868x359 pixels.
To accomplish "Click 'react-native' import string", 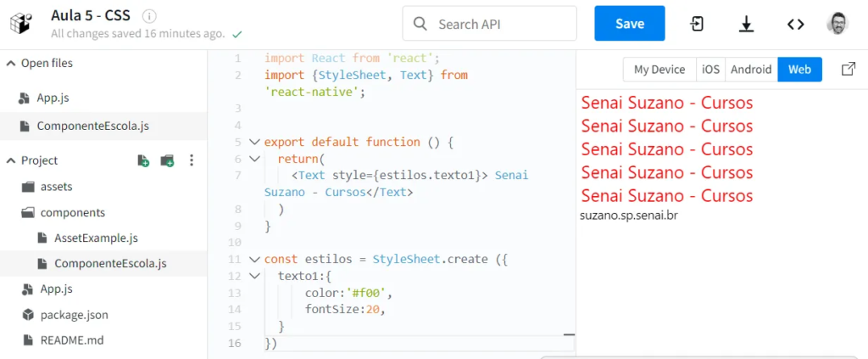I will pos(312,92).
